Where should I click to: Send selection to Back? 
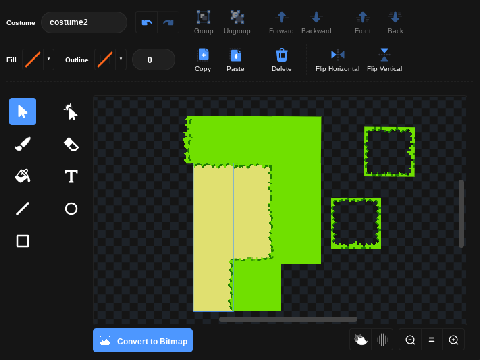tap(395, 22)
